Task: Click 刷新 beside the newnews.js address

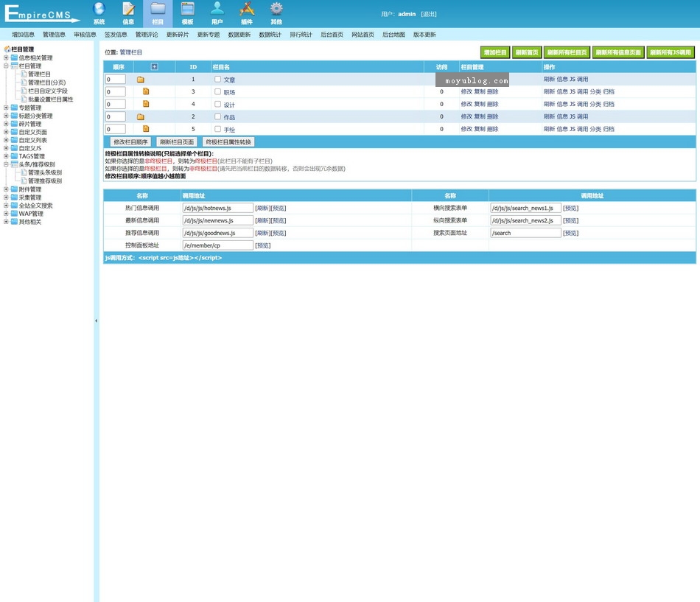Action: coord(263,220)
